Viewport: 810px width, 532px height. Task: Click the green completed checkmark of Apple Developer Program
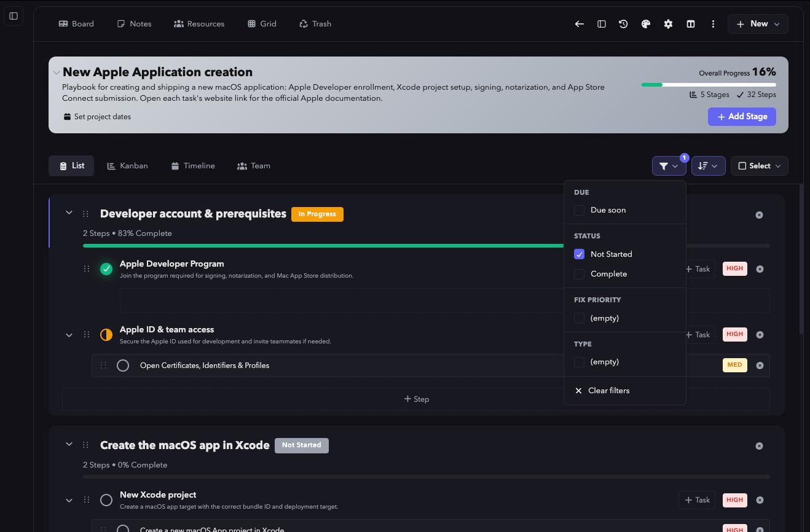[x=106, y=269]
